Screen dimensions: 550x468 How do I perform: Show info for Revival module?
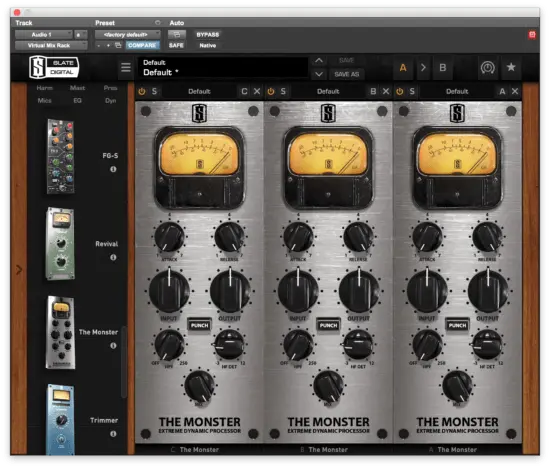[x=113, y=257]
